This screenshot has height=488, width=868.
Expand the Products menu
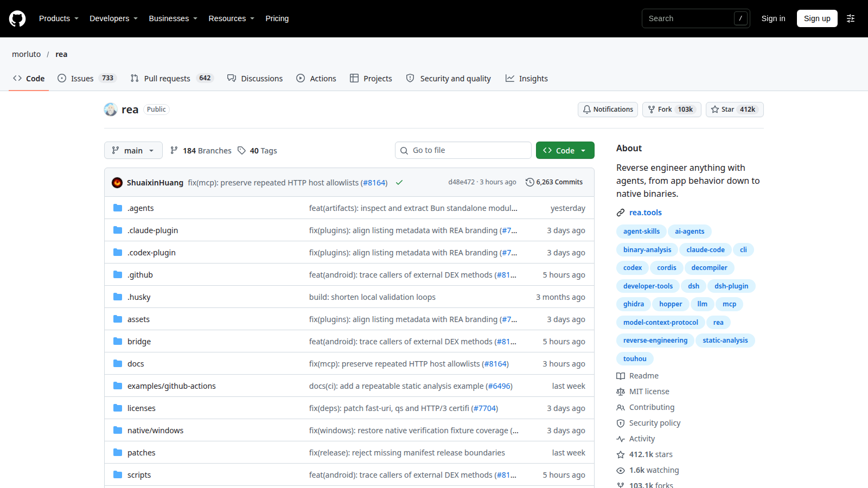point(59,18)
